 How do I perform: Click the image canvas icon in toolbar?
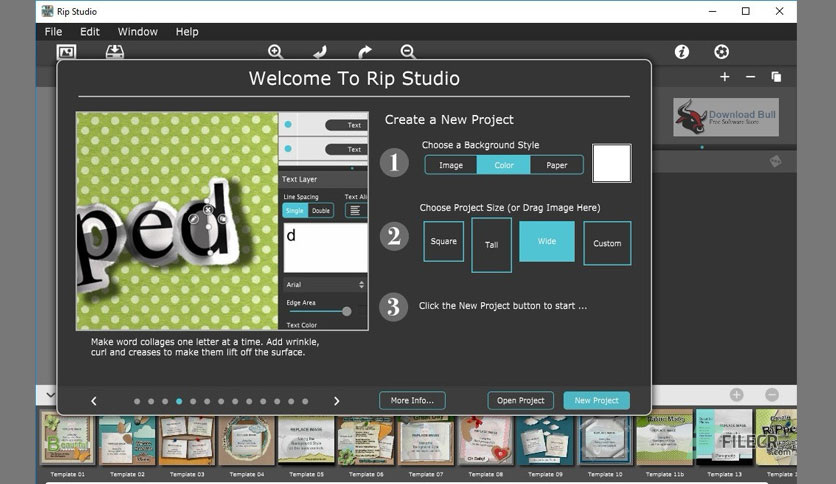[67, 52]
